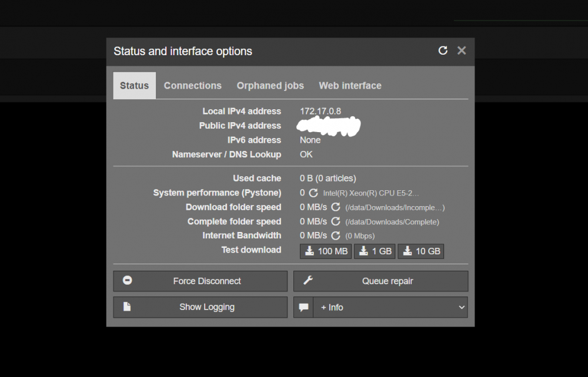
Task: Click the cache value 0 B (0 articles)
Action: 328,178
